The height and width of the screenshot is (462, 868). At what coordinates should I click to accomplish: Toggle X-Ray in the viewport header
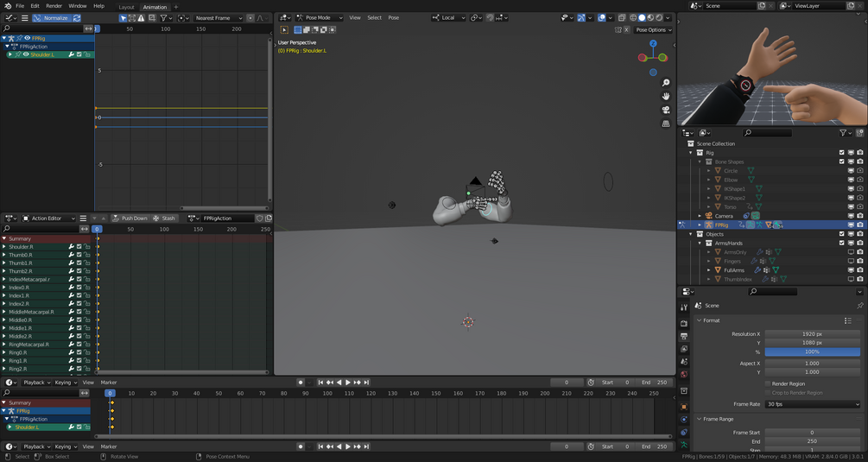pyautogui.click(x=622, y=18)
